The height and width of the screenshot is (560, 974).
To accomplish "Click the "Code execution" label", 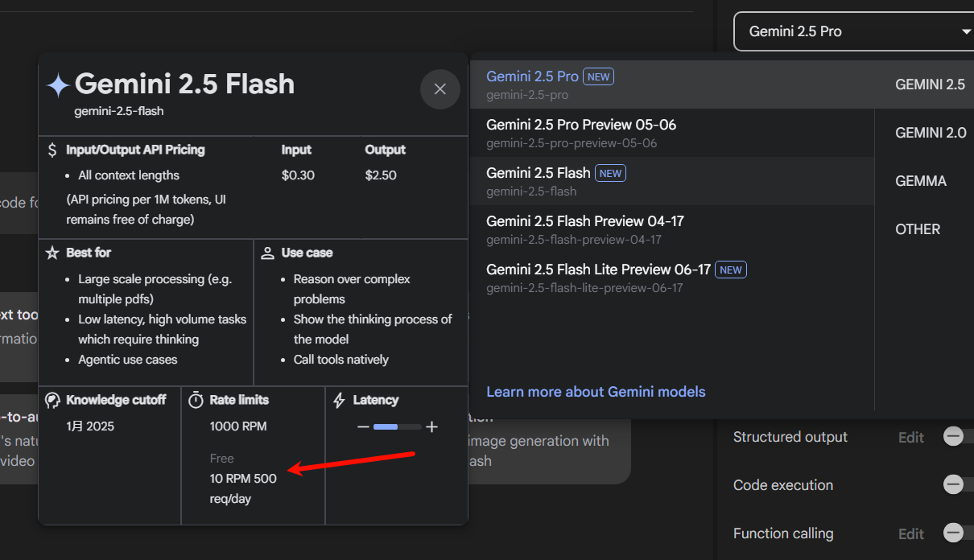I will tap(783, 485).
